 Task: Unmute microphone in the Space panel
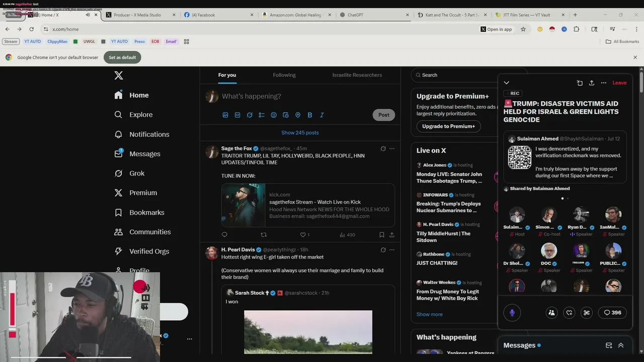pyautogui.click(x=512, y=313)
